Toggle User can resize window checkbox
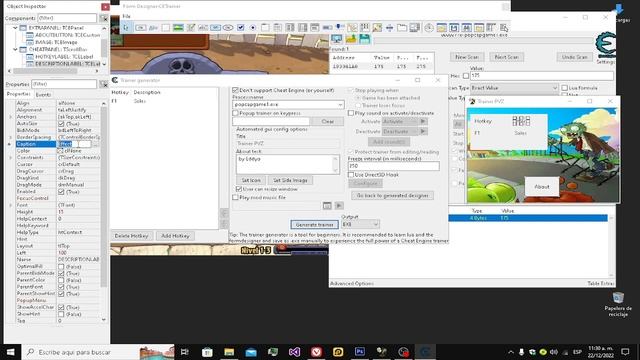Image resolution: width=640 pixels, height=360 pixels. pos(239,189)
